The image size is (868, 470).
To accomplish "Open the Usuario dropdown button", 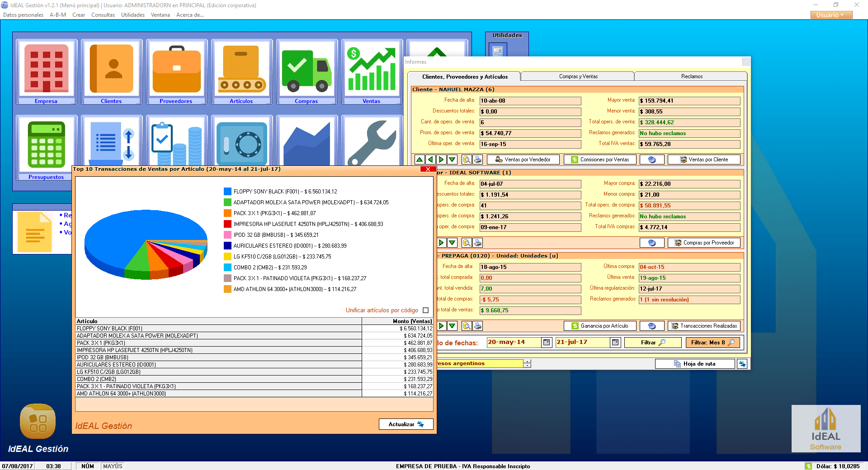I will pyautogui.click(x=831, y=15).
